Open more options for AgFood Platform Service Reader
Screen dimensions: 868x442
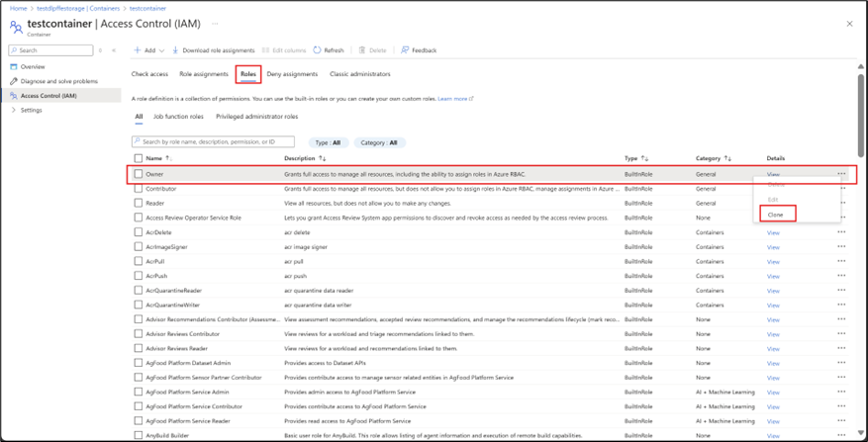tap(841, 421)
